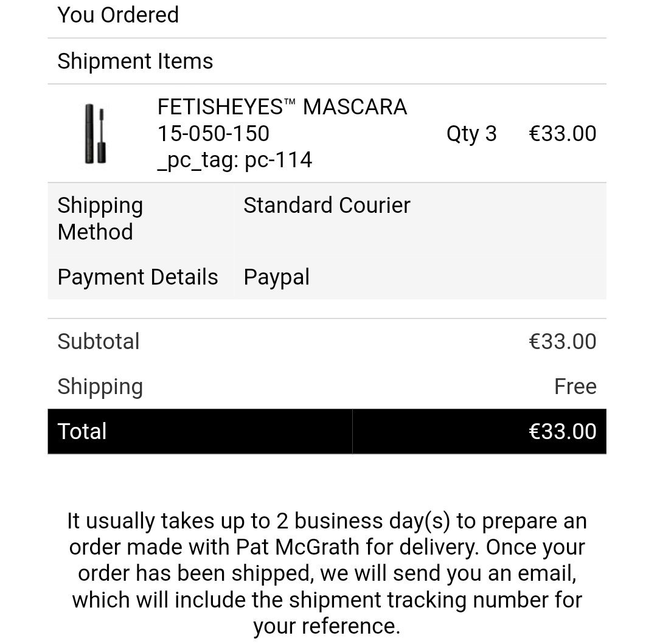Screen dimensions: 657x644
Task: Click the item price €33.00
Action: [x=562, y=134]
